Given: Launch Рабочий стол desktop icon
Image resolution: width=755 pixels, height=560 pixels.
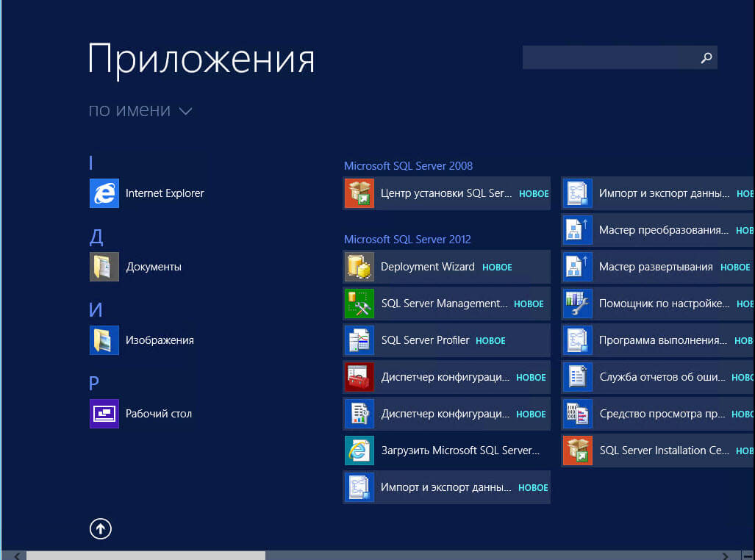Looking at the screenshot, I should (104, 414).
